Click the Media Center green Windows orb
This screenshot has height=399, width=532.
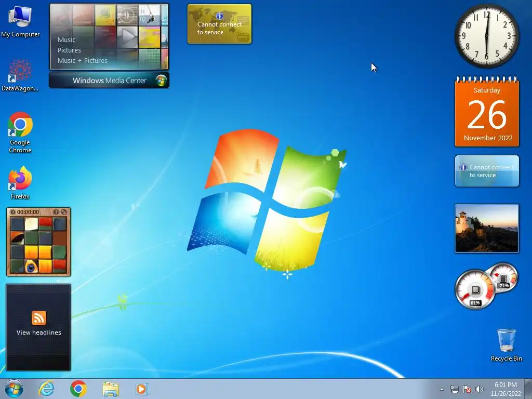[161, 81]
